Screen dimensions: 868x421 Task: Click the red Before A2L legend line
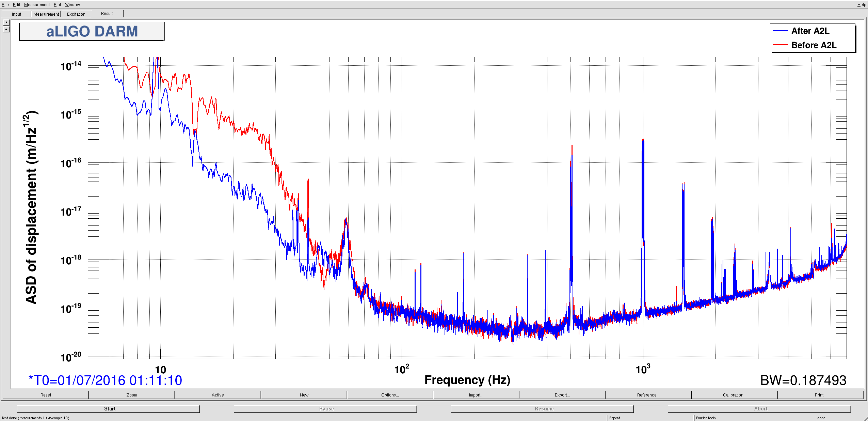click(781, 45)
